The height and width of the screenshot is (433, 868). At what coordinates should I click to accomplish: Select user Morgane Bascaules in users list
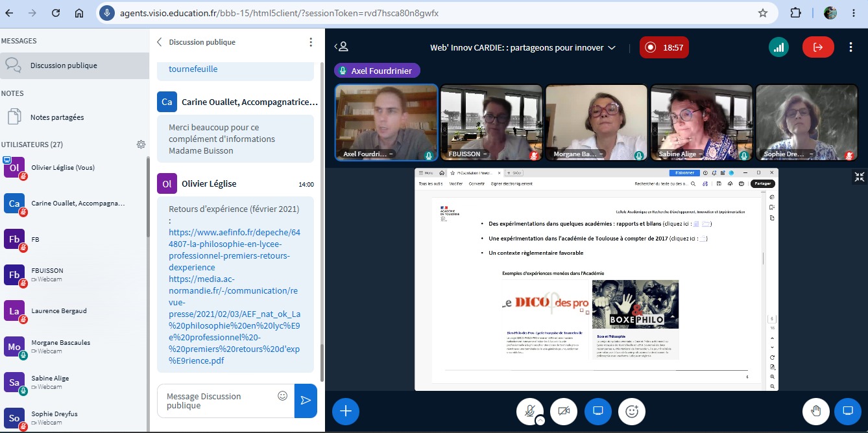click(73, 347)
